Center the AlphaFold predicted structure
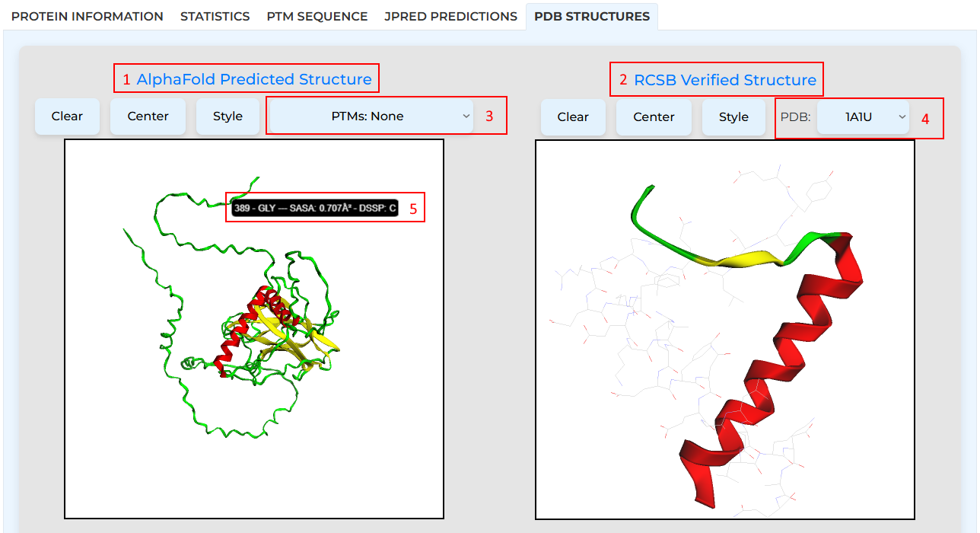 click(x=148, y=116)
